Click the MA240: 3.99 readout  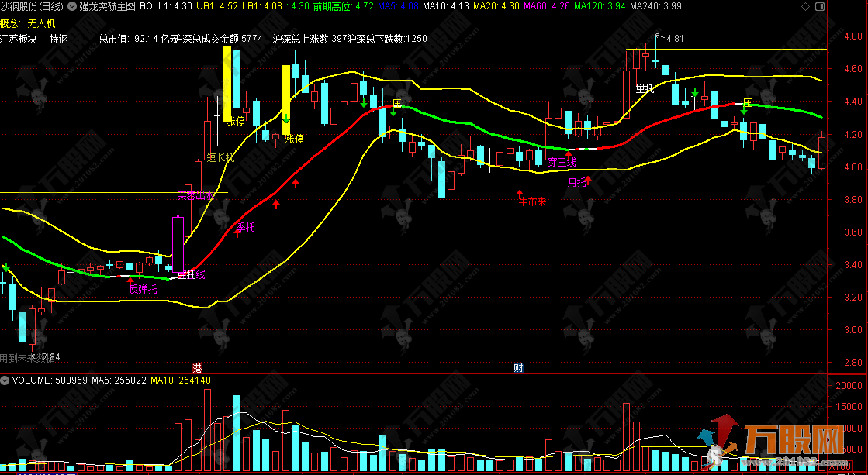click(656, 7)
